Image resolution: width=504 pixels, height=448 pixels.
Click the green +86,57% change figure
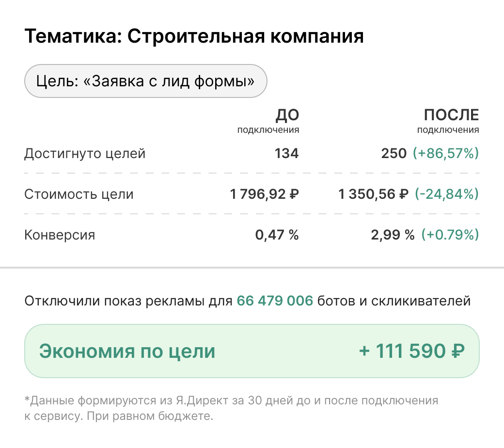point(445,154)
